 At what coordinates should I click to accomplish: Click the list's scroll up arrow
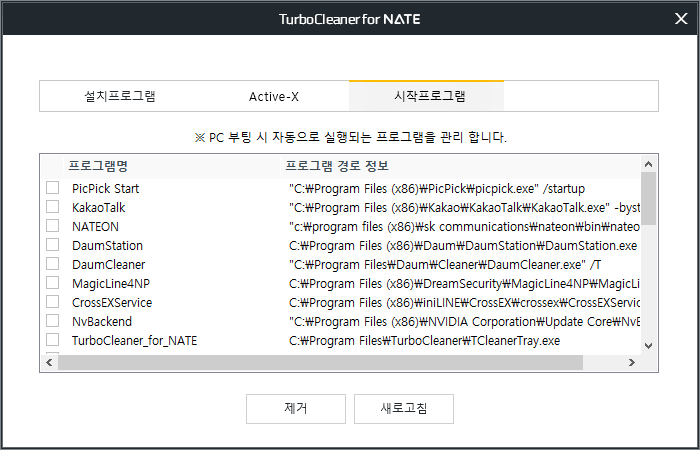pos(649,164)
